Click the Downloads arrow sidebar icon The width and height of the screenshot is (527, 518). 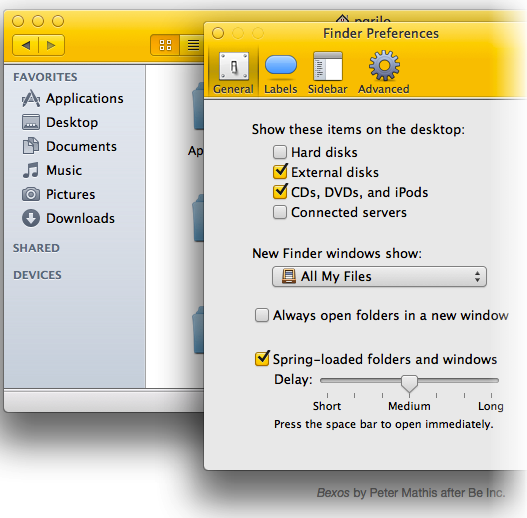(31, 218)
